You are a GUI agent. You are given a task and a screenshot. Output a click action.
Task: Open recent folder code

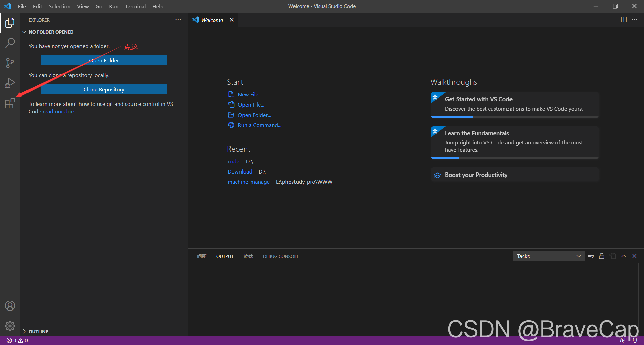coord(233,162)
